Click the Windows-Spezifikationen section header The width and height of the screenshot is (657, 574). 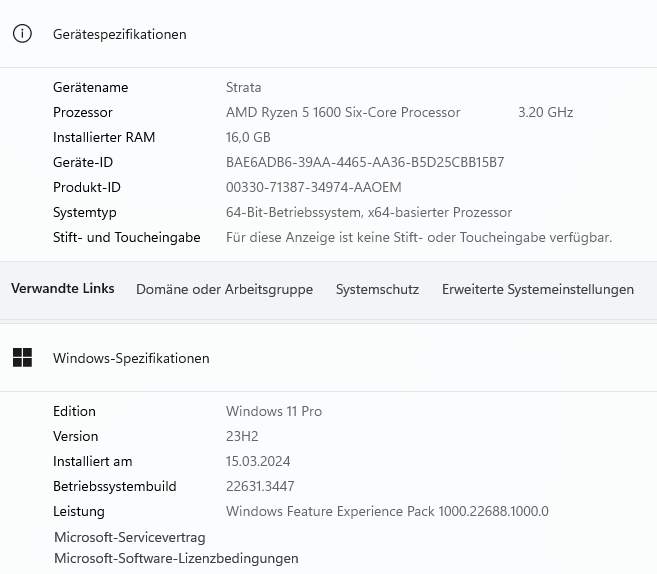[131, 358]
